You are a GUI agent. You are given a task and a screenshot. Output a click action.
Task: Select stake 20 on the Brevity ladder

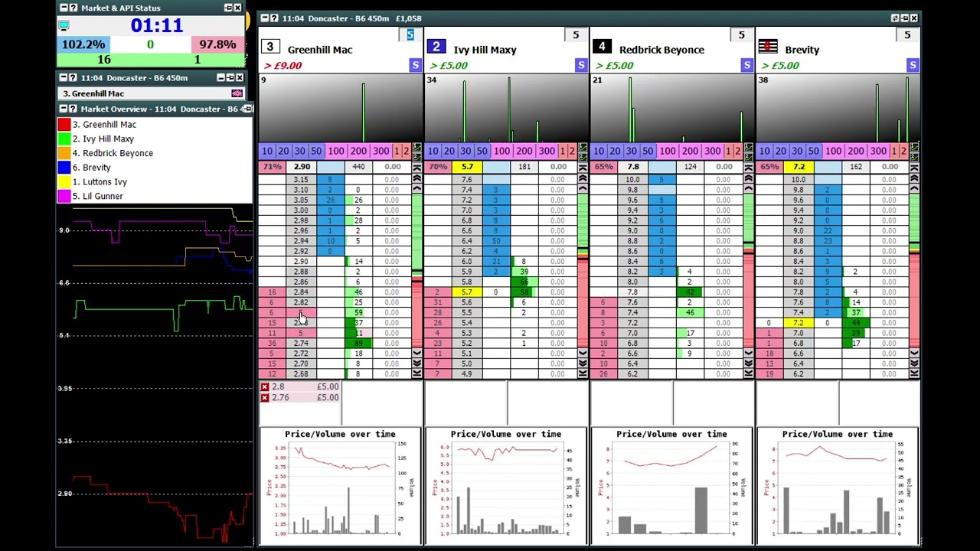pos(781,151)
